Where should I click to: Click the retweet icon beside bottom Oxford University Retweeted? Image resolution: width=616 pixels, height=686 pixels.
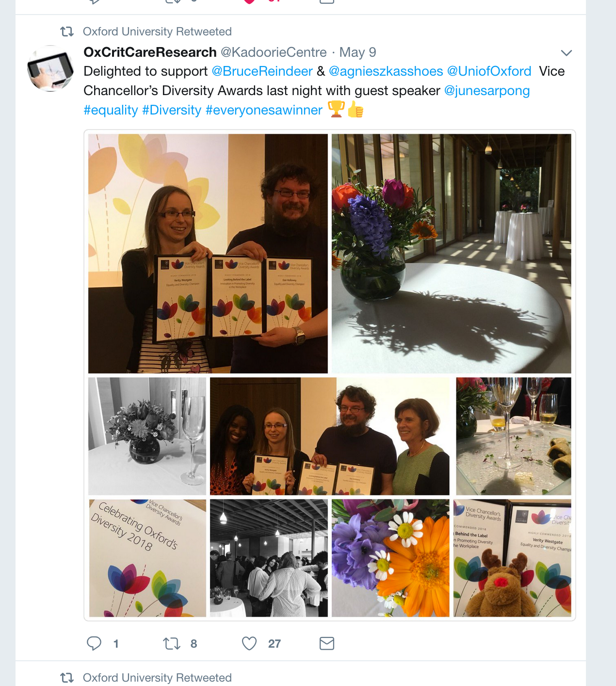pos(67,677)
